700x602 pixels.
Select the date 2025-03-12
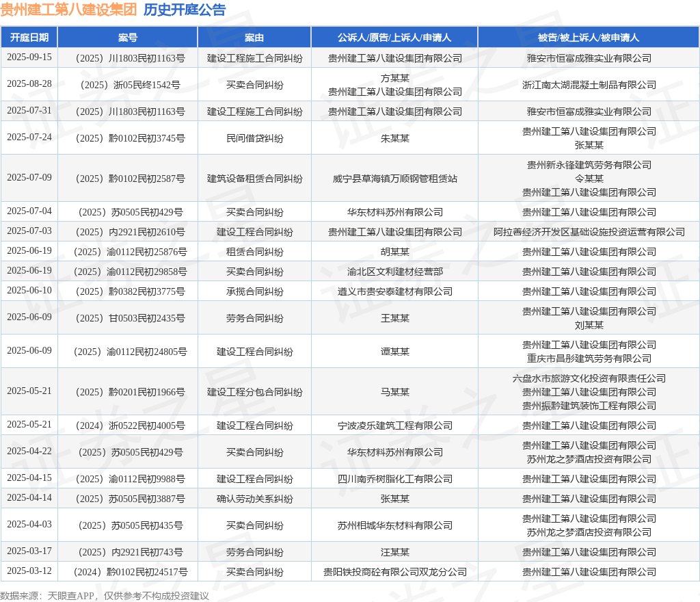[29, 571]
